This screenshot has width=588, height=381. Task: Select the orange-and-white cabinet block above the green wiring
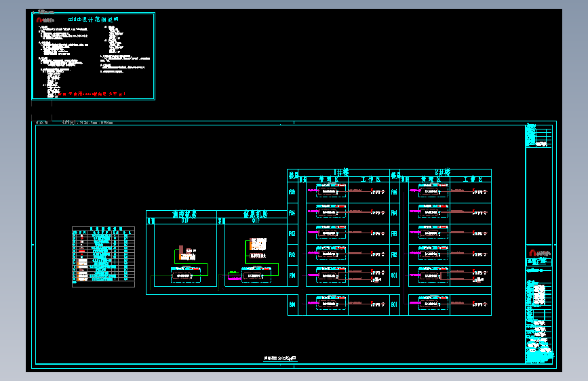click(x=258, y=244)
